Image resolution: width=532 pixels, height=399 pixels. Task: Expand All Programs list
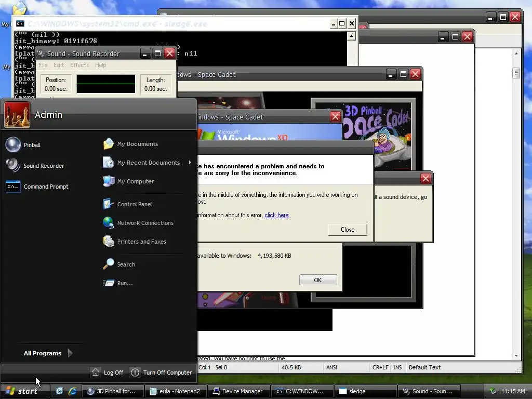tap(48, 353)
